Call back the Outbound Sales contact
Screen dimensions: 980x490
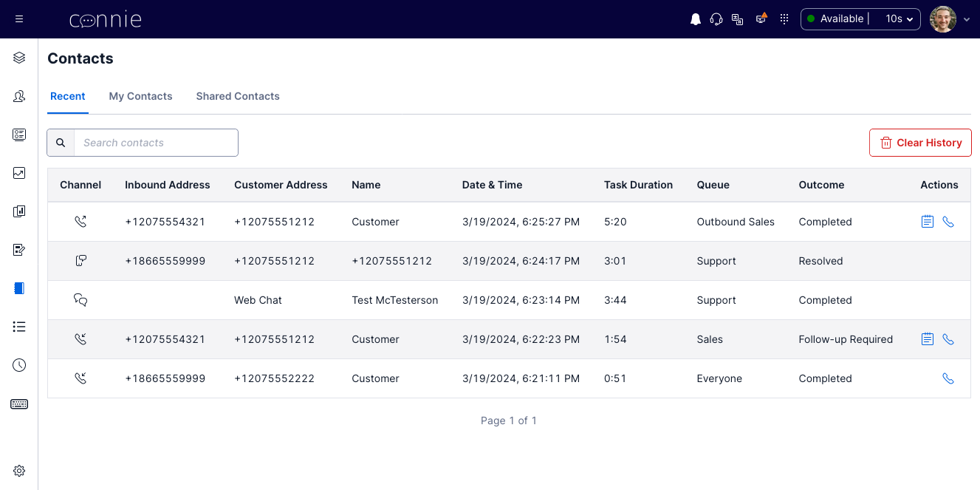pos(948,222)
